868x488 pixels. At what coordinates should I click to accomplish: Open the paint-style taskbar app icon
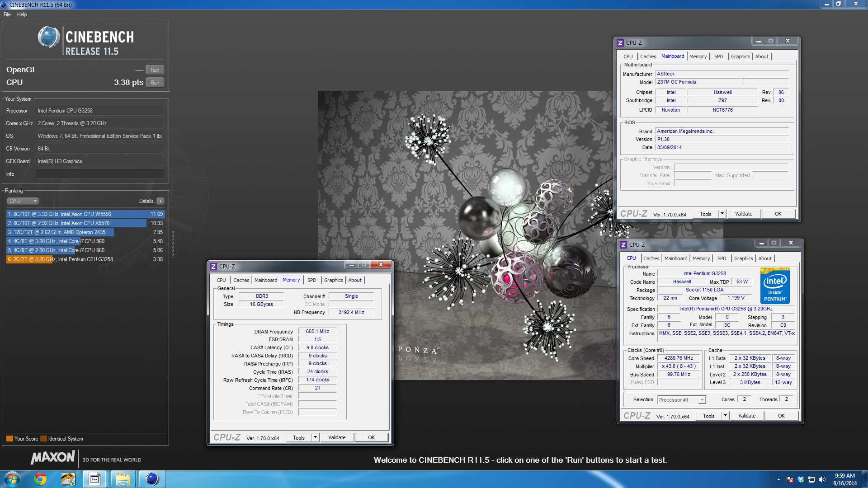point(68,479)
